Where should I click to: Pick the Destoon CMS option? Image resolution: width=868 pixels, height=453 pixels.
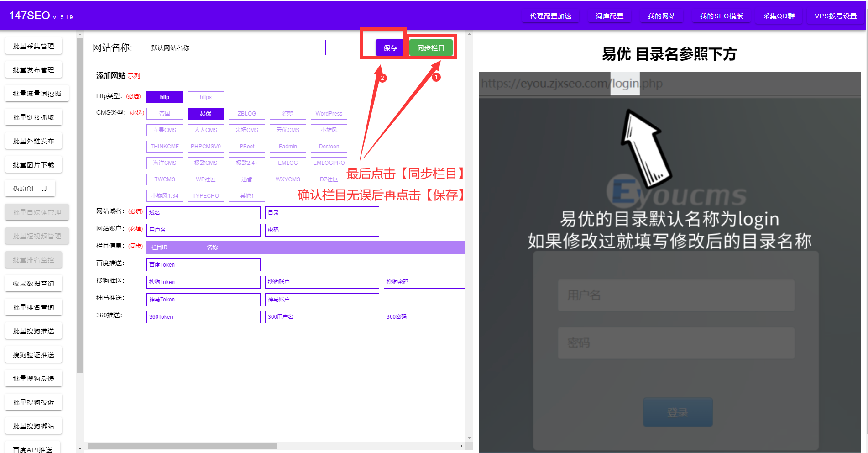(329, 147)
